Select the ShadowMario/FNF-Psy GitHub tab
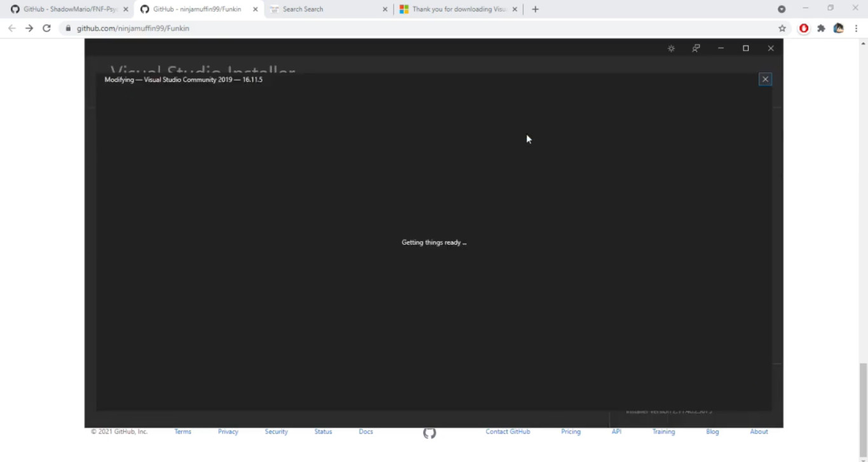The height and width of the screenshot is (462, 868). (64, 9)
